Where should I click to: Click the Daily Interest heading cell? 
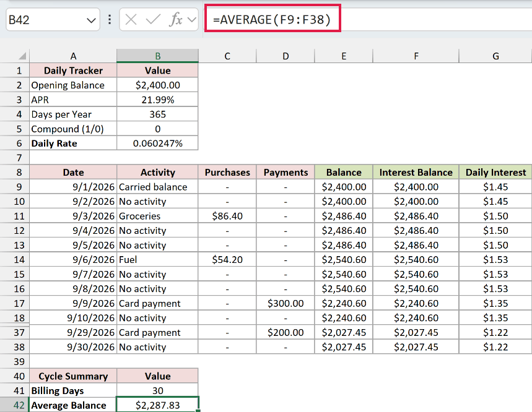pos(495,172)
